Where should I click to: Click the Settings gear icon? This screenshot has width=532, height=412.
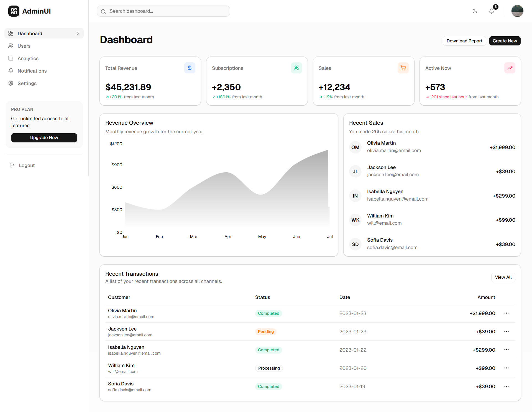pyautogui.click(x=11, y=83)
